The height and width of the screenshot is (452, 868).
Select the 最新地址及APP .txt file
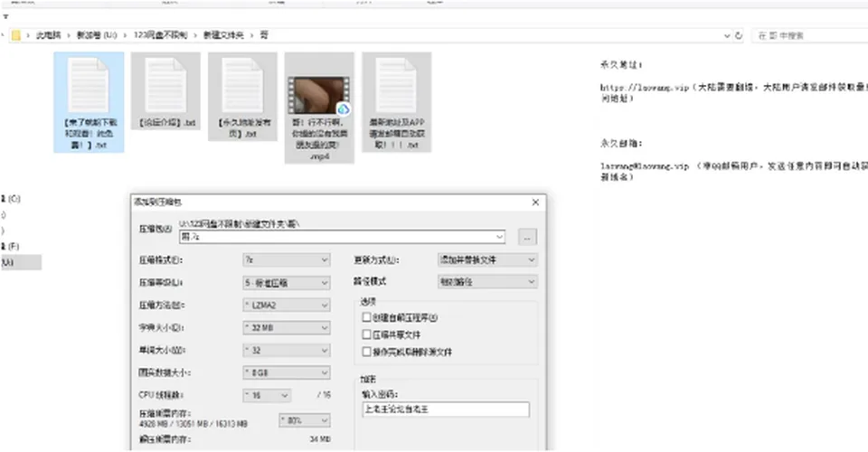[x=396, y=102]
